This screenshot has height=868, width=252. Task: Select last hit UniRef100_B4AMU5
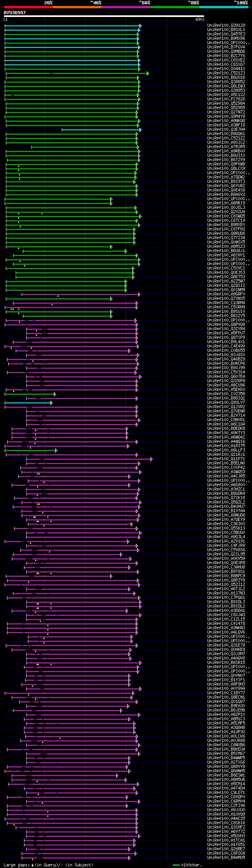226,858
